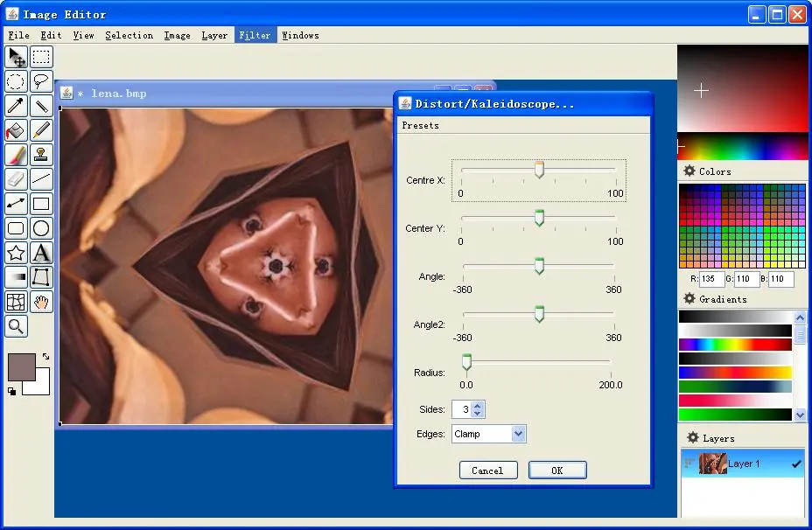Open the View menu

(x=83, y=35)
